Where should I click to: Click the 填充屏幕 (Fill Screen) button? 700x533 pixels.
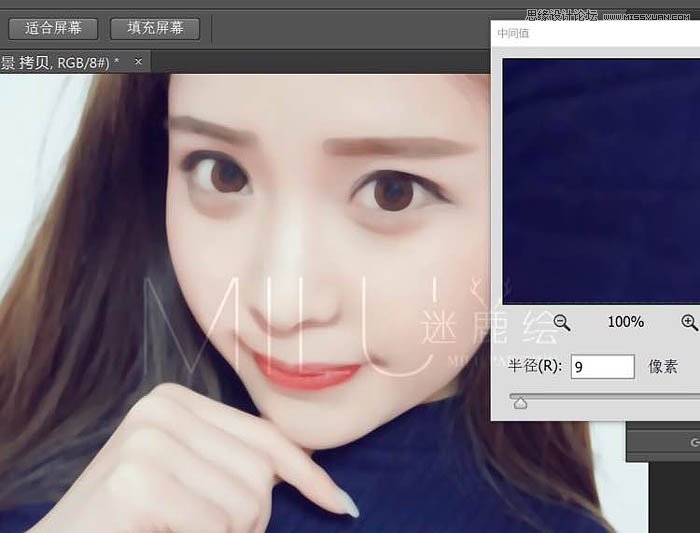pyautogui.click(x=155, y=29)
